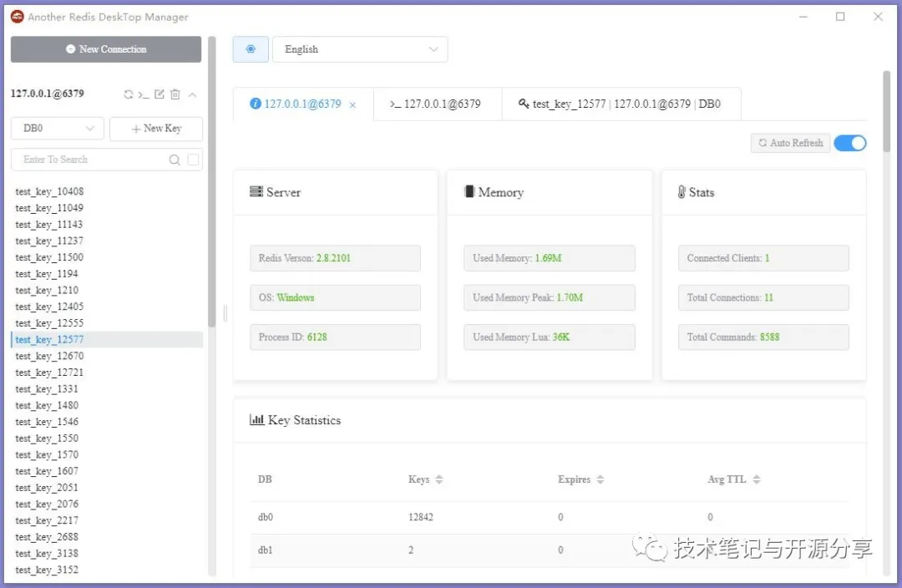Click the search magnifier icon
Viewport: 902px width, 588px height.
coord(175,160)
